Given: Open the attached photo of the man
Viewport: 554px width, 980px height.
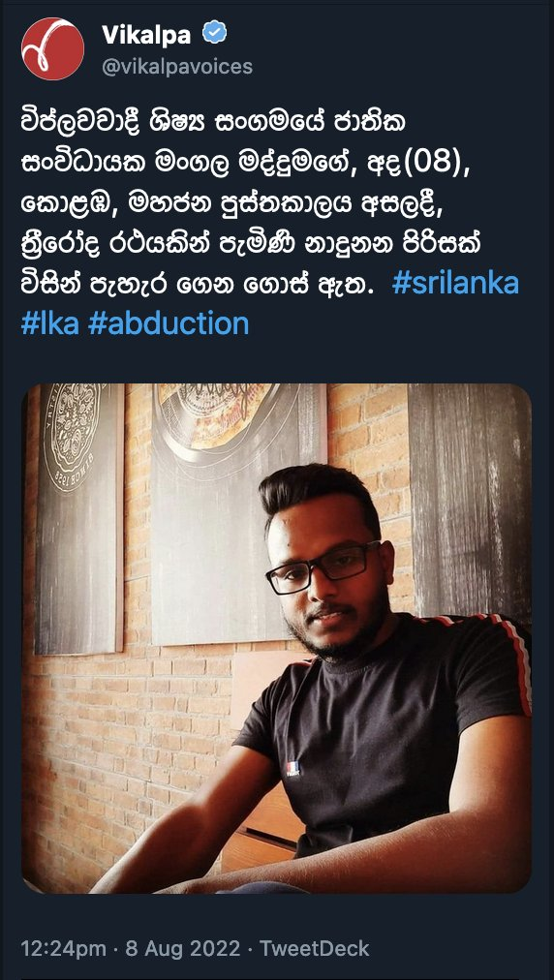Looking at the screenshot, I should (x=276, y=638).
